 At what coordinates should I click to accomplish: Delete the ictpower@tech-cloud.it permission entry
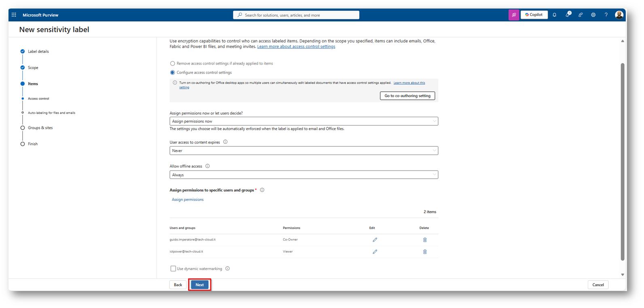coord(425,252)
